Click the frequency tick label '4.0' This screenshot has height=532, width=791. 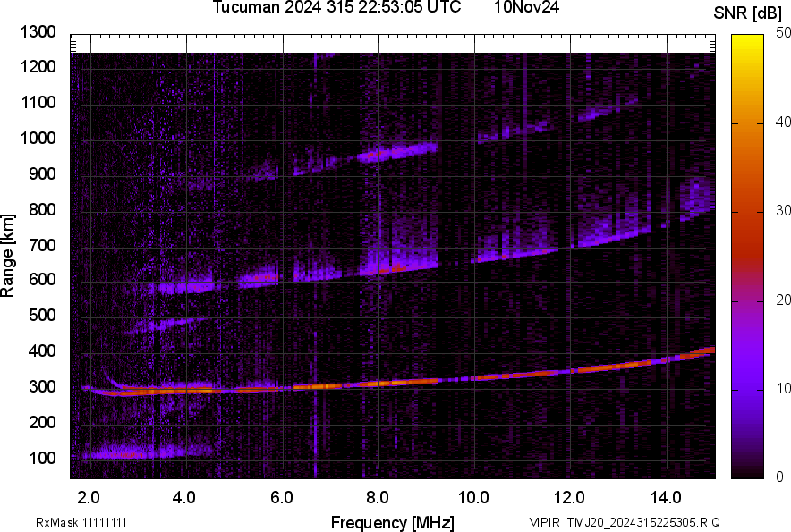(184, 498)
